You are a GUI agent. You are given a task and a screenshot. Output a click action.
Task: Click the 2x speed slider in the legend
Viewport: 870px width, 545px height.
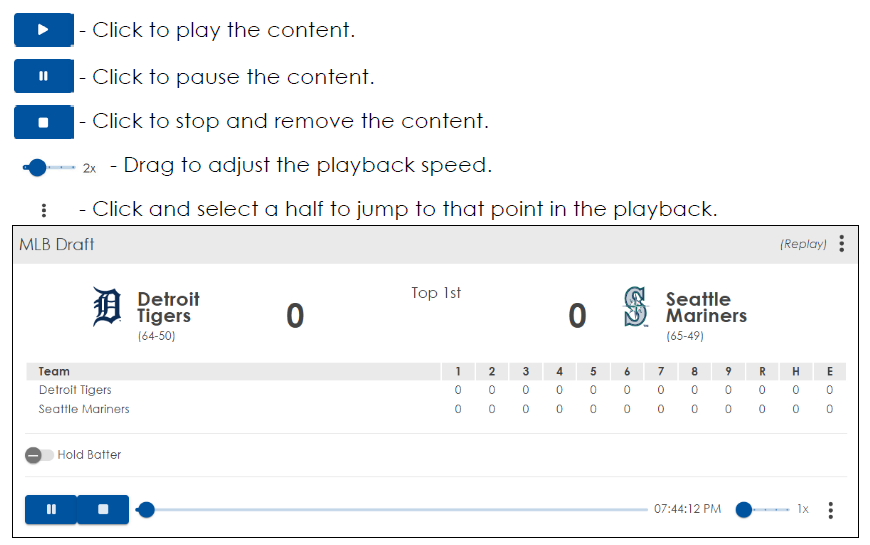click(38, 168)
